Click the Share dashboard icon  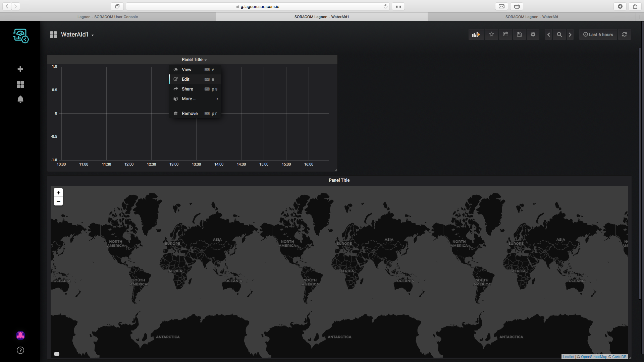(x=505, y=35)
